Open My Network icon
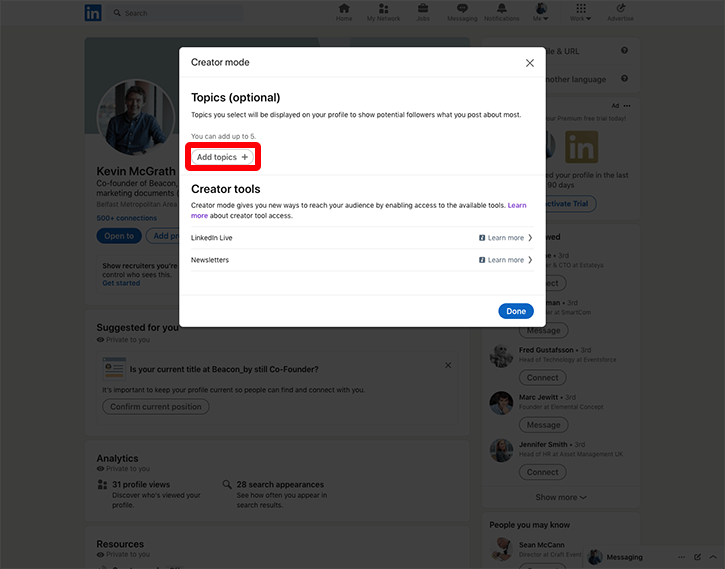The height and width of the screenshot is (569, 725). click(383, 8)
